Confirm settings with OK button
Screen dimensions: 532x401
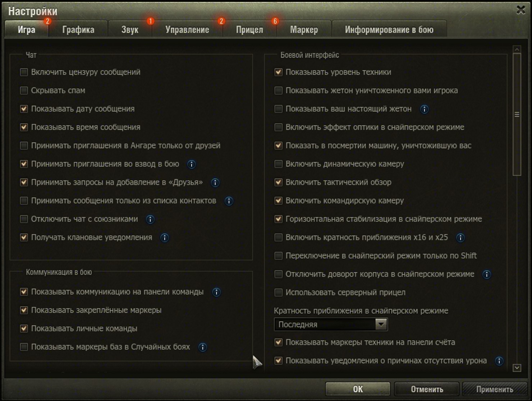358,389
